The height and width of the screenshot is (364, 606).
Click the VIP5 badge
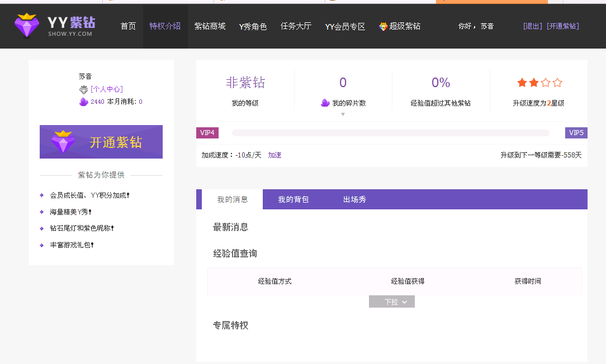tap(576, 133)
